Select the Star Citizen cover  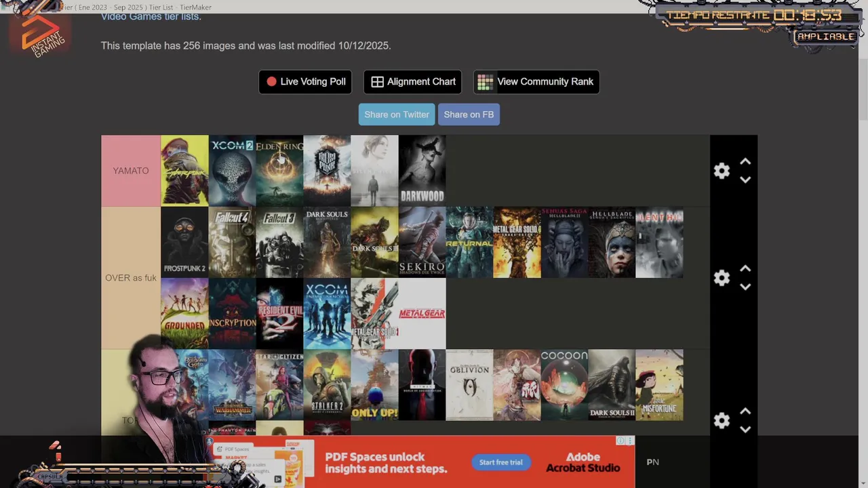[x=279, y=384]
